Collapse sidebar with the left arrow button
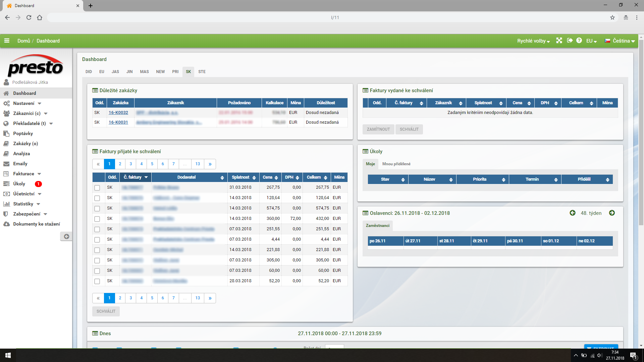This screenshot has height=362, width=644. (66, 236)
